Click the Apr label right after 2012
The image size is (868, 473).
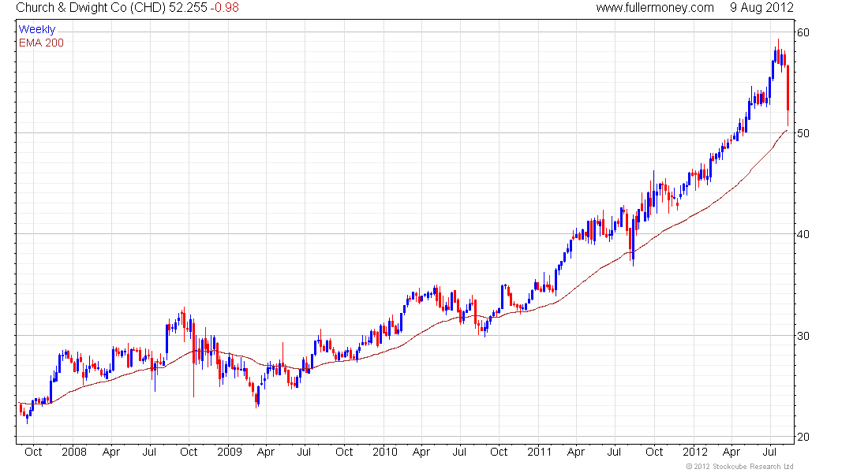(x=731, y=452)
